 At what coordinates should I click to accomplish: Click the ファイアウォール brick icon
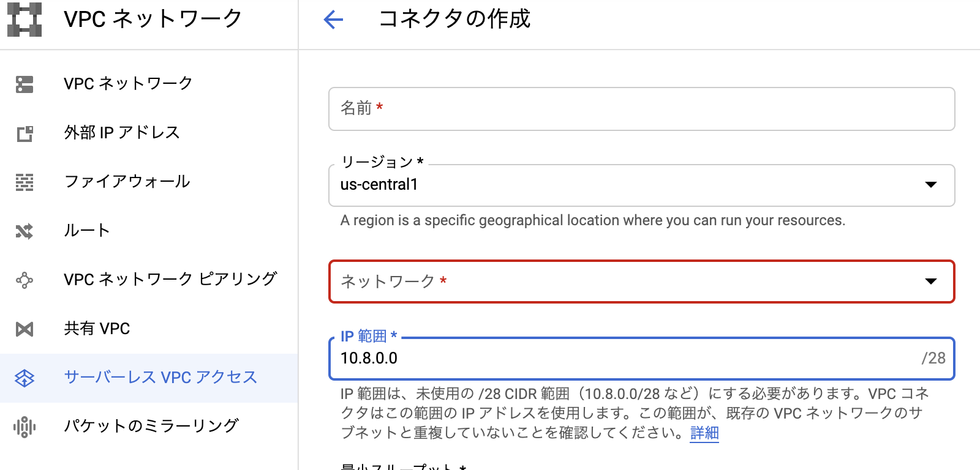(24, 182)
